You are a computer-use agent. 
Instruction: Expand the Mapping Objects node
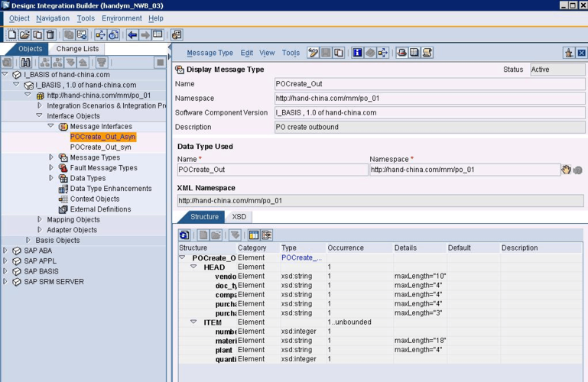click(x=39, y=219)
